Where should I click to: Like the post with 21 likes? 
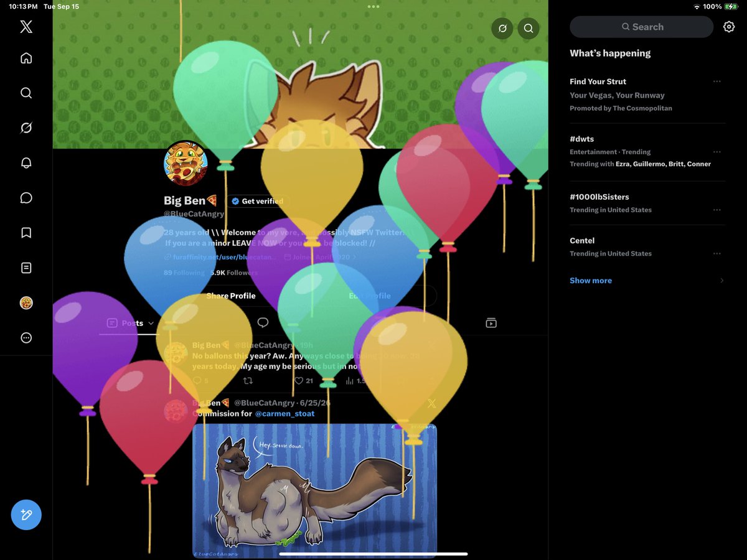299,381
